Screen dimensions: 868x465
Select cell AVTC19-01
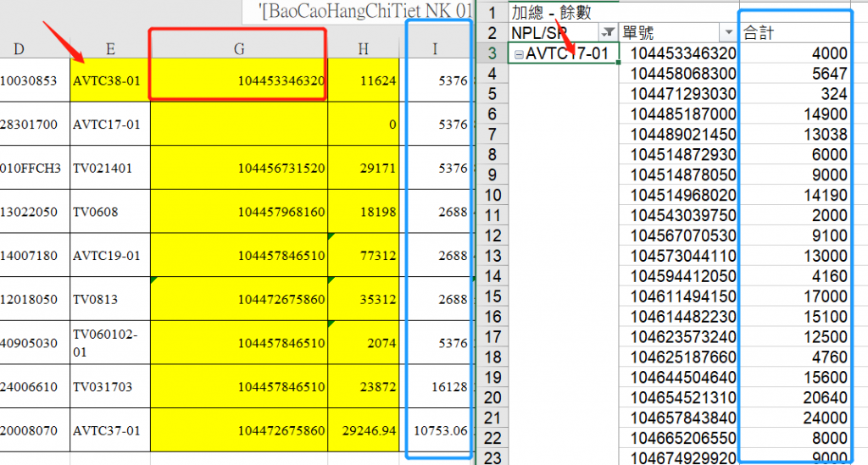pos(110,255)
